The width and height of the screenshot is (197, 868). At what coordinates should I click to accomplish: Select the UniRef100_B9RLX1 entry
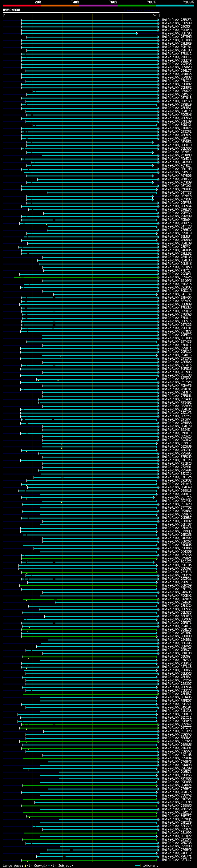pos(177,125)
